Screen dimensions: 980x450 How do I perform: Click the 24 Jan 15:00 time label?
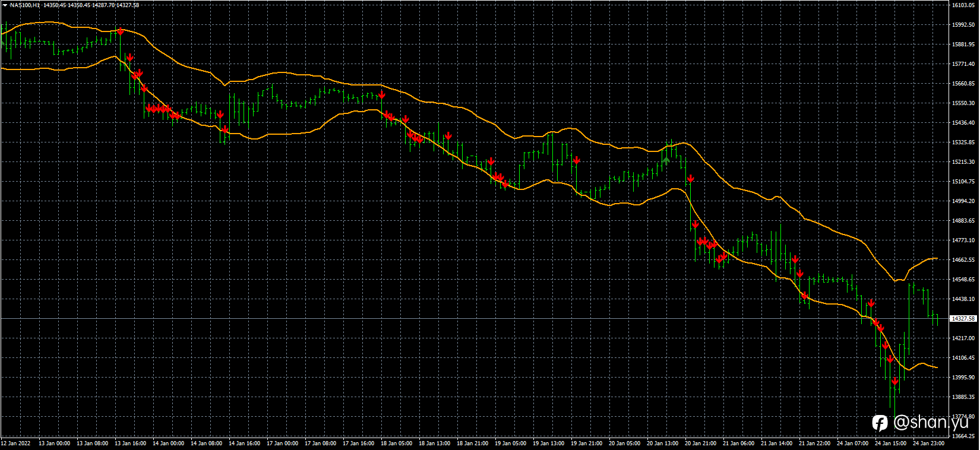(890, 443)
